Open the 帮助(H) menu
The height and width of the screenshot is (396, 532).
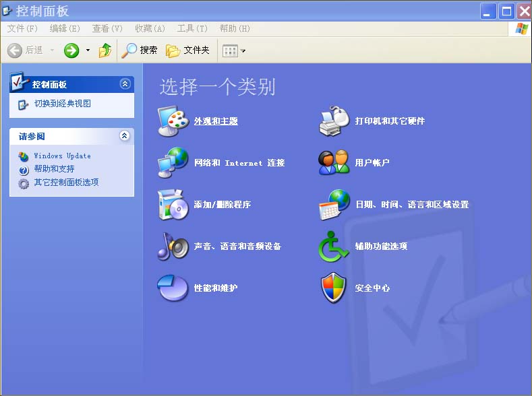235,28
